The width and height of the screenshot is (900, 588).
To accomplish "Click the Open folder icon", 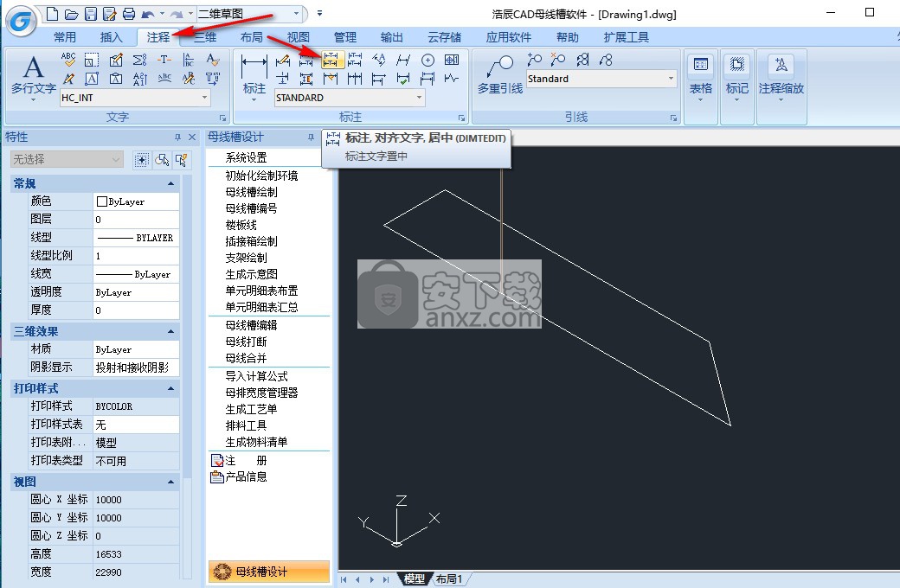I will 71,13.
